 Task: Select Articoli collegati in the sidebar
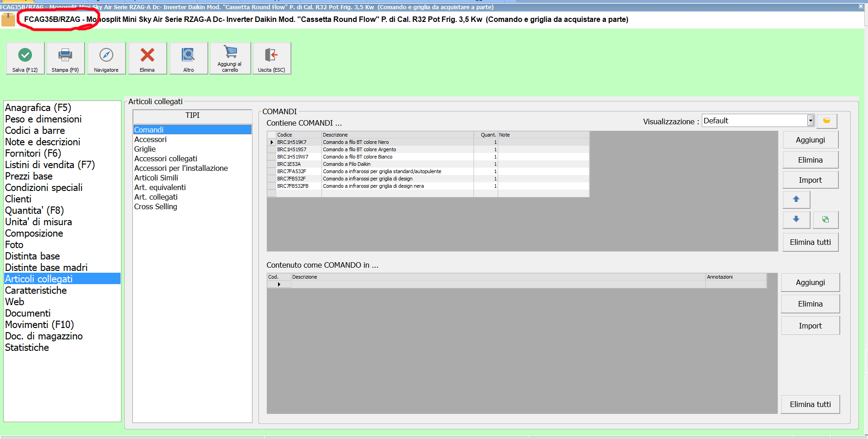tap(62, 279)
